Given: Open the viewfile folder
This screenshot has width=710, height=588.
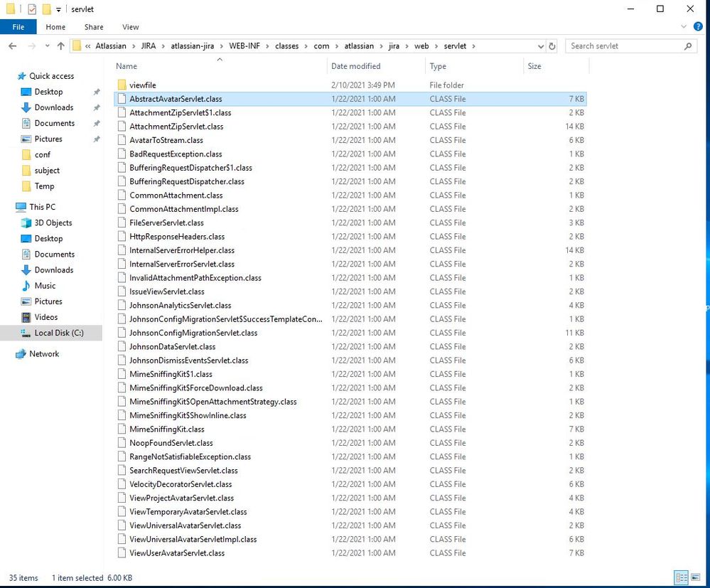Looking at the screenshot, I should click(x=144, y=85).
